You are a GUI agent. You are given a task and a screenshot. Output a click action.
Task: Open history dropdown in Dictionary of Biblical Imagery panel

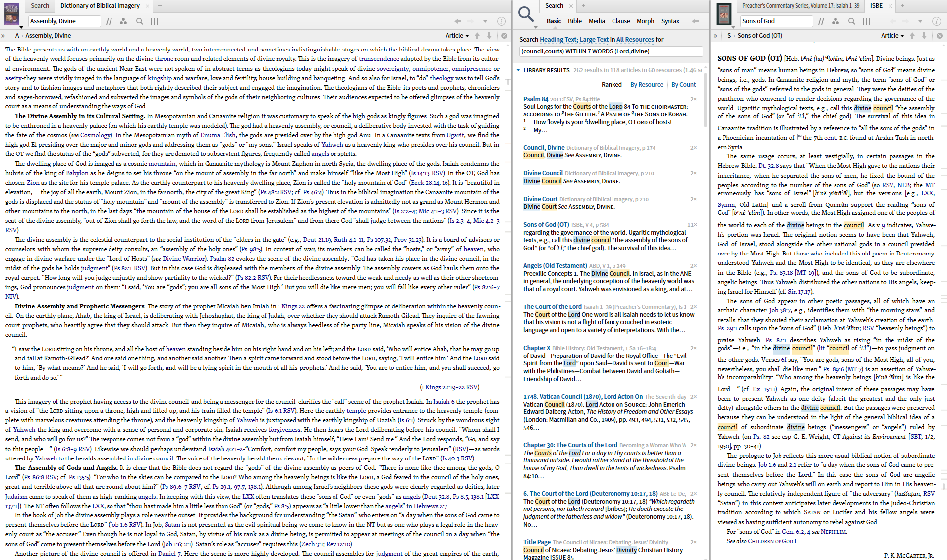(485, 21)
